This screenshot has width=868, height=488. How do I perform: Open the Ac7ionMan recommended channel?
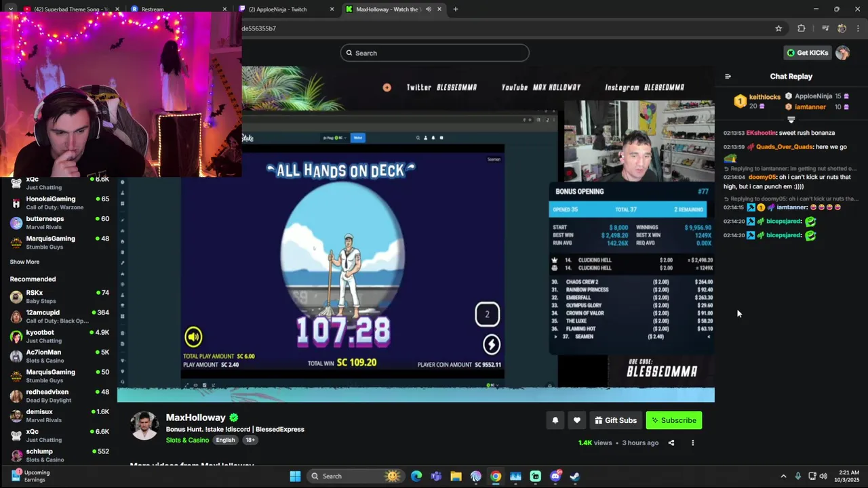click(x=60, y=356)
